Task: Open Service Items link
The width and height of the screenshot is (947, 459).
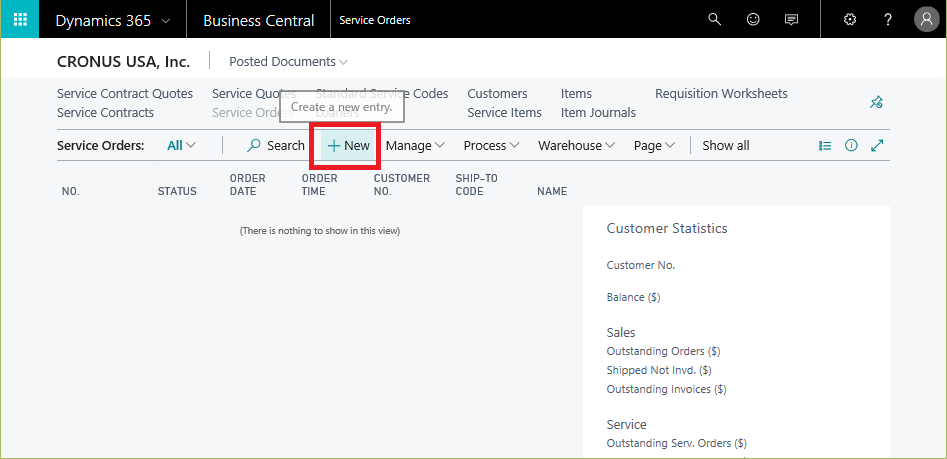Action: tap(504, 112)
